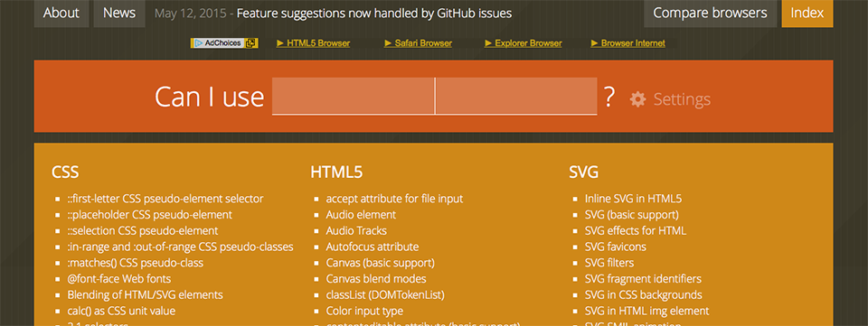Visit the Safari Browser ad link
This screenshot has height=326, width=868.
coord(418,43)
